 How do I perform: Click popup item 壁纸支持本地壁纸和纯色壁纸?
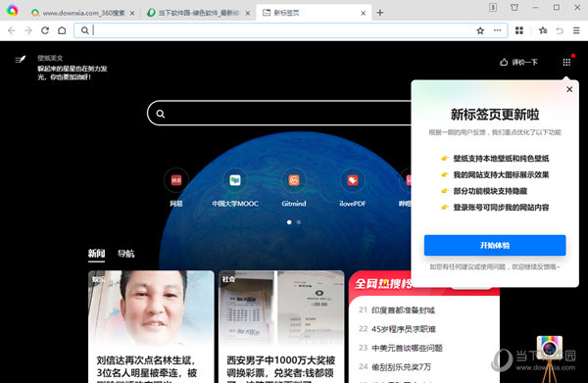pos(501,159)
